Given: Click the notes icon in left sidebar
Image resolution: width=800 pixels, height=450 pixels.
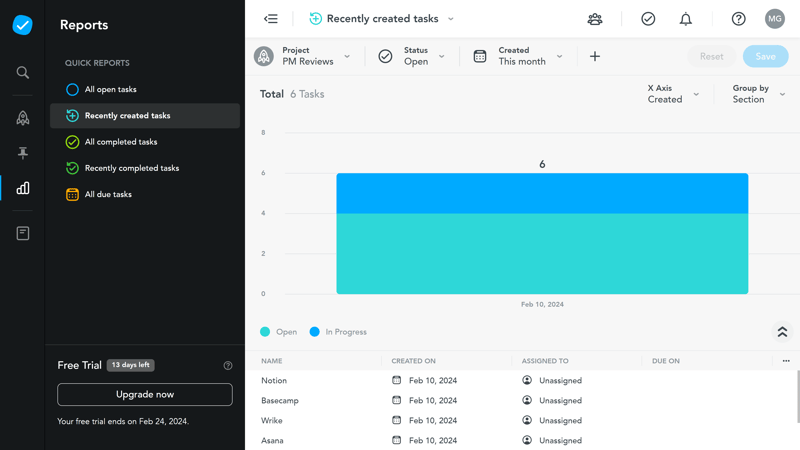Looking at the screenshot, I should 22,233.
